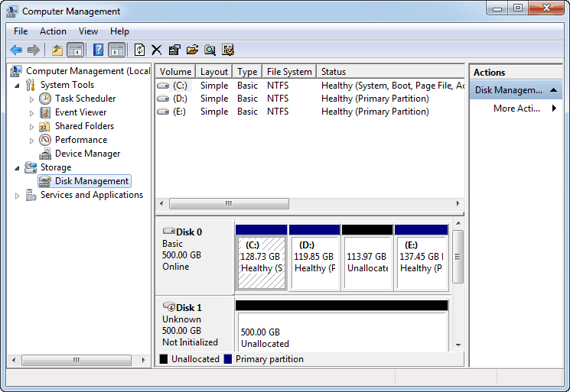Click the Device Manager icon
Image resolution: width=570 pixels, height=392 pixels.
tap(45, 154)
